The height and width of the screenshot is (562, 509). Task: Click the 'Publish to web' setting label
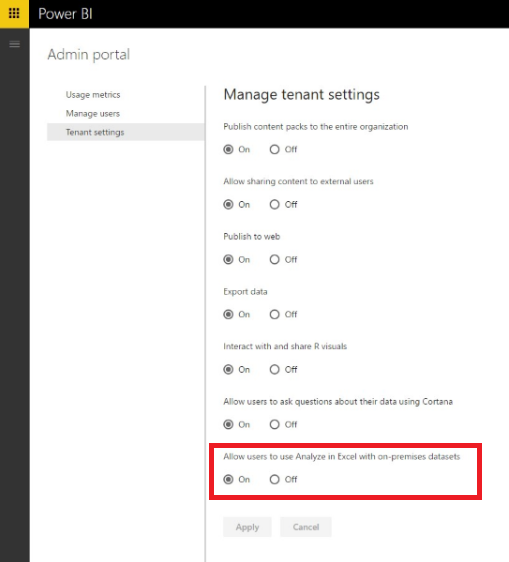pyautogui.click(x=252, y=237)
